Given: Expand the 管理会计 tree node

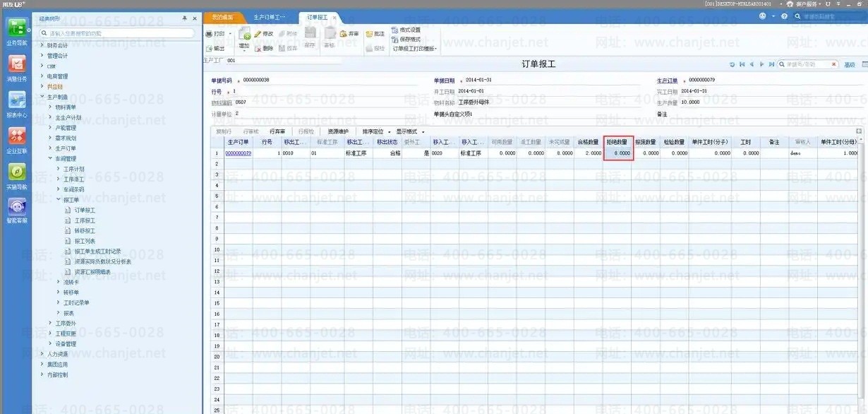Looking at the screenshot, I should (x=42, y=55).
